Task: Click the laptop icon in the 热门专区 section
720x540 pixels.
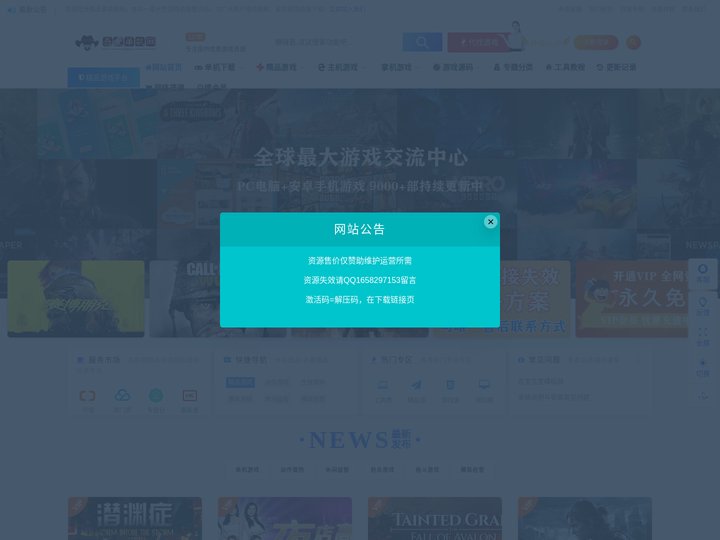Action: (x=382, y=385)
